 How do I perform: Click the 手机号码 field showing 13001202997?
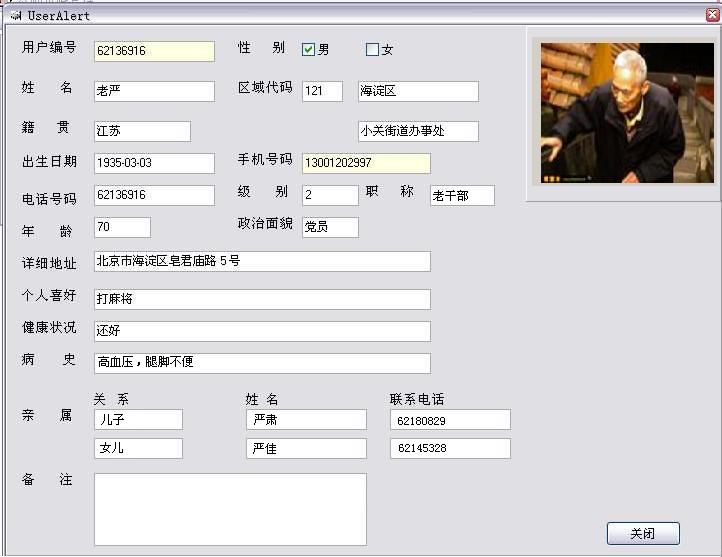coord(366,163)
